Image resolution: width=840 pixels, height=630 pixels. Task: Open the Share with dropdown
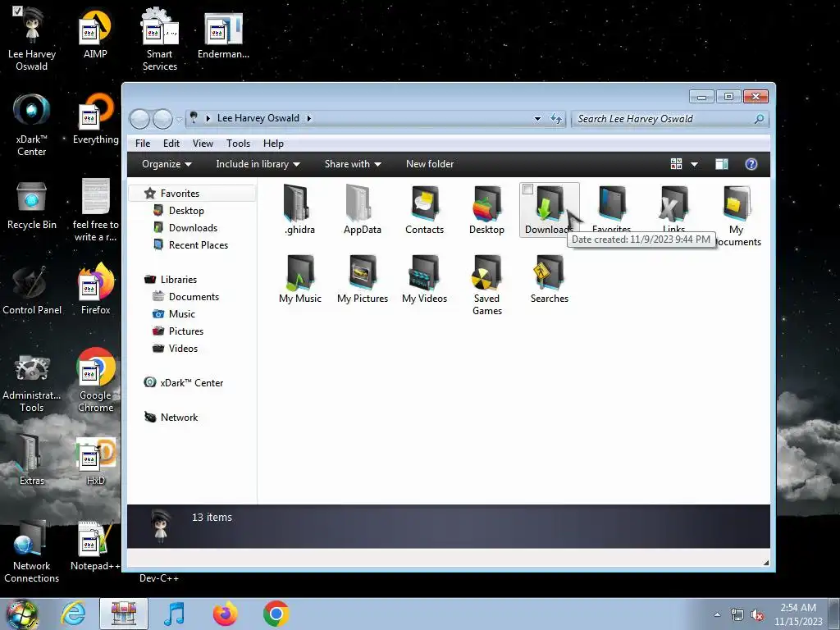(353, 164)
